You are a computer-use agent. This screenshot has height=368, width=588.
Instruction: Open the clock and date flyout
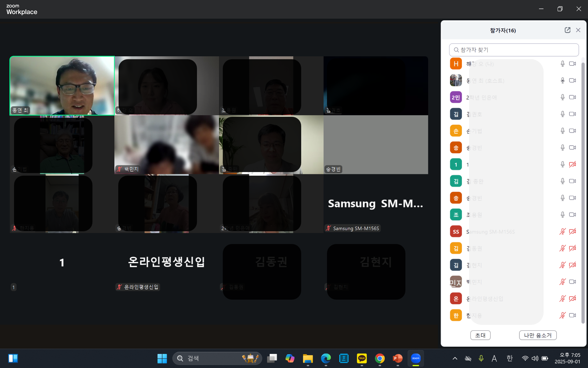coord(567,359)
